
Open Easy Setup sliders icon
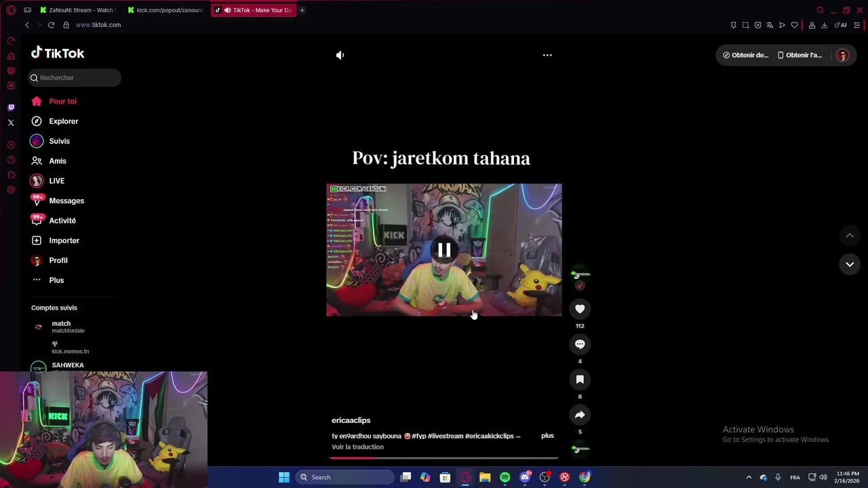(856, 25)
